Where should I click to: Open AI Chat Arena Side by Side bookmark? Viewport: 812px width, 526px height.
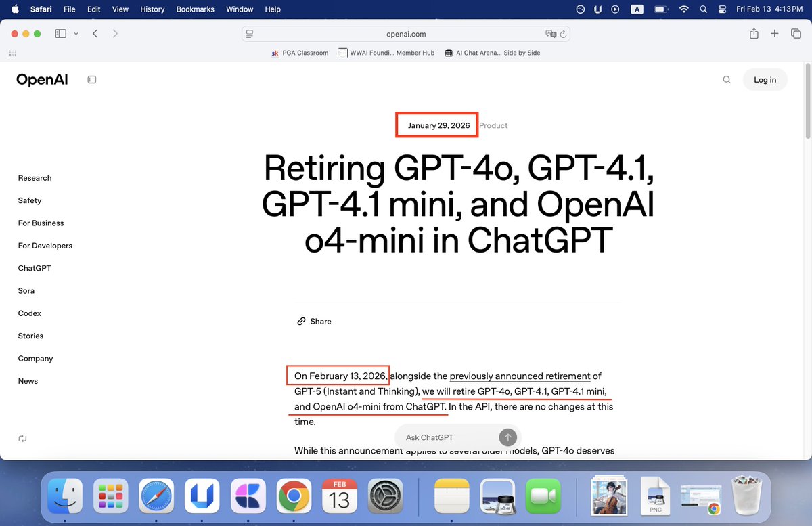pyautogui.click(x=493, y=53)
